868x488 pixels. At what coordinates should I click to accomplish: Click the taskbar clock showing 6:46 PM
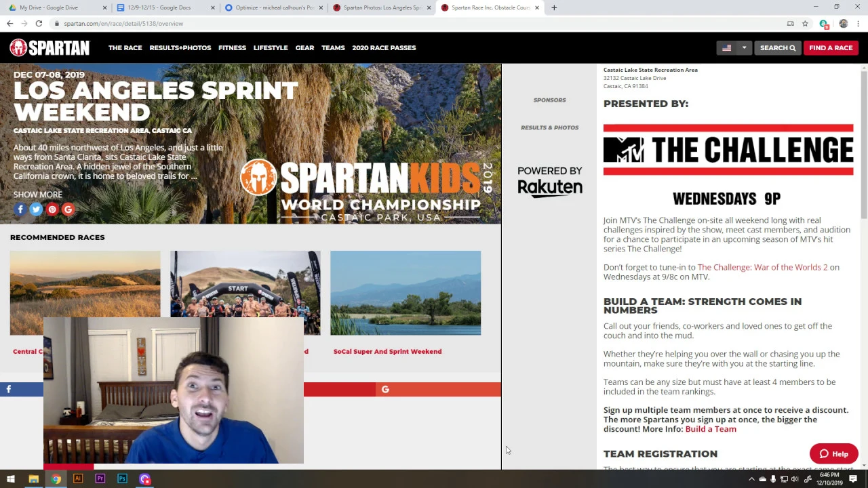point(829,479)
